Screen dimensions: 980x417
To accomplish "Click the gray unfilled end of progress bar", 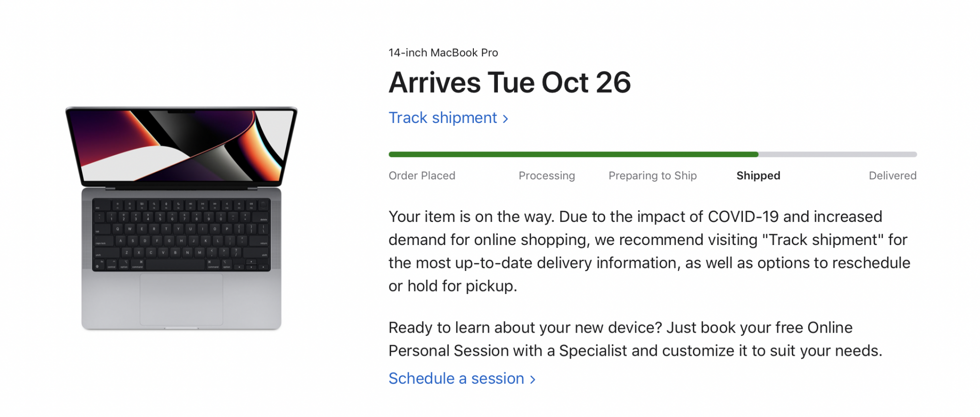I will (838, 154).
